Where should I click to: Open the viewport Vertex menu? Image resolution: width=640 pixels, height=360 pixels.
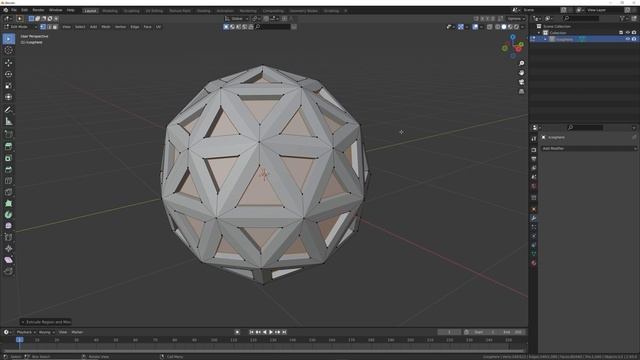[x=120, y=27]
